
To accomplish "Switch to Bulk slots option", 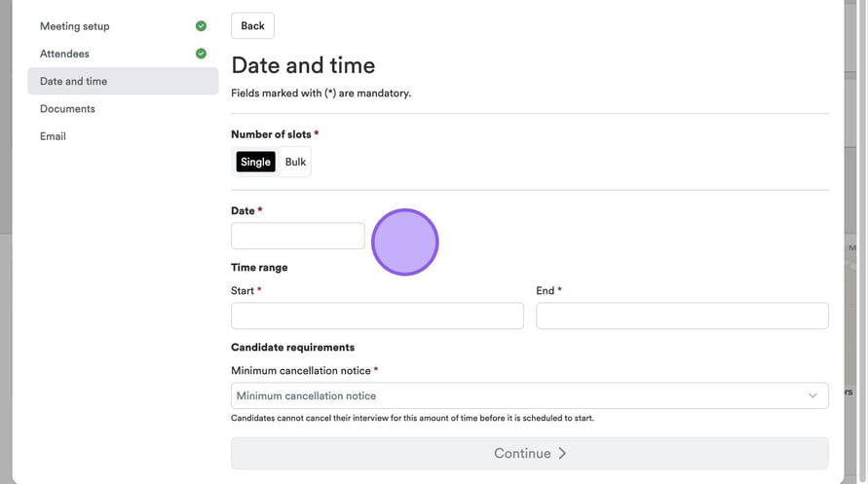I will tap(295, 162).
